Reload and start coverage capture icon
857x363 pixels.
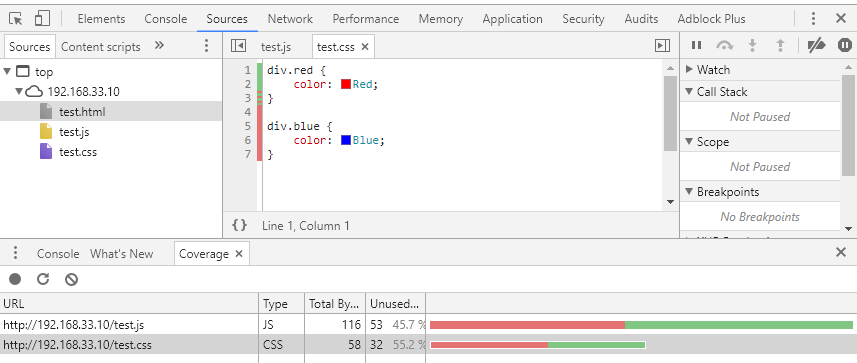coord(43,279)
